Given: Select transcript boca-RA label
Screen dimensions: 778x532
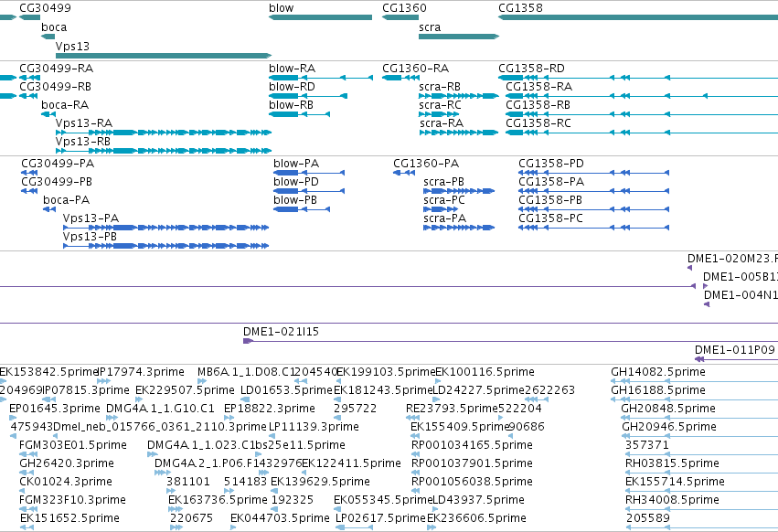Looking at the screenshot, I should pyautogui.click(x=65, y=105).
